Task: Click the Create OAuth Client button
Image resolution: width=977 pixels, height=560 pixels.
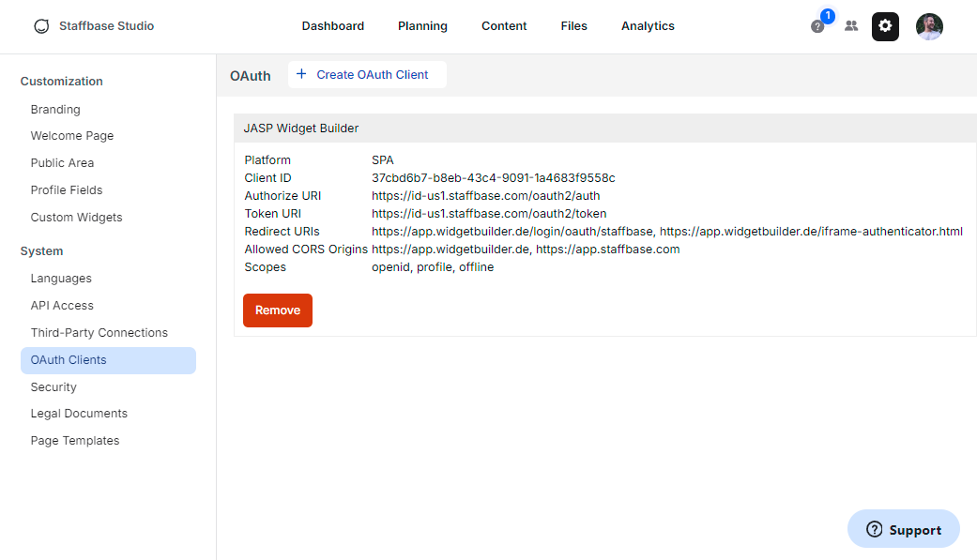Action: [x=367, y=73]
